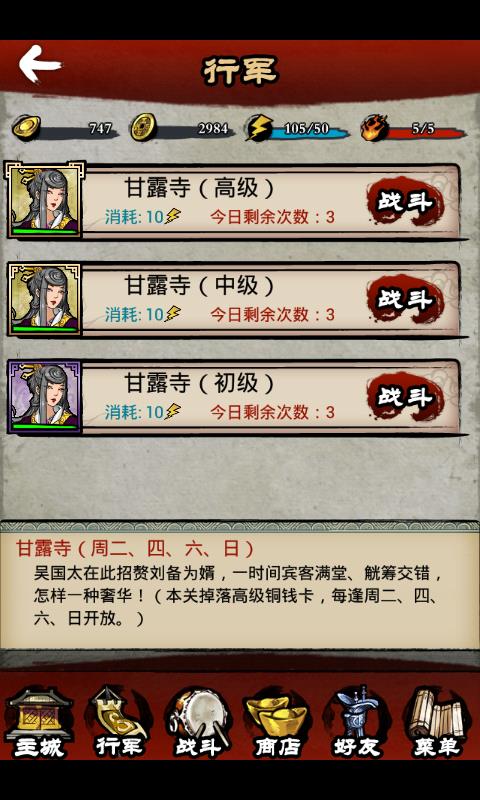Image resolution: width=480 pixels, height=800 pixels.
Task: Tap the 甘露寺 description text panel
Action: coord(240,584)
